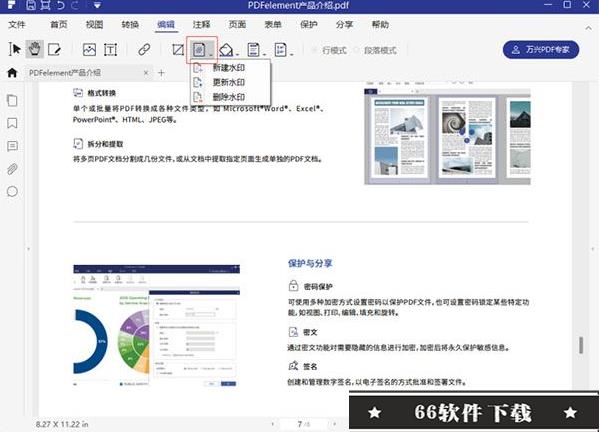Select the crop page tool
Screen dimensions: 599x432
click(178, 50)
